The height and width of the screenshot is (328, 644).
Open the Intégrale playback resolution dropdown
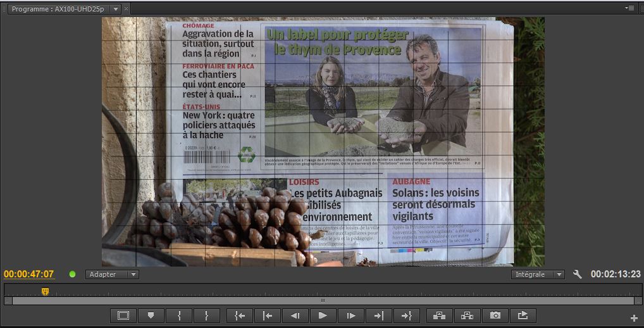[538, 274]
